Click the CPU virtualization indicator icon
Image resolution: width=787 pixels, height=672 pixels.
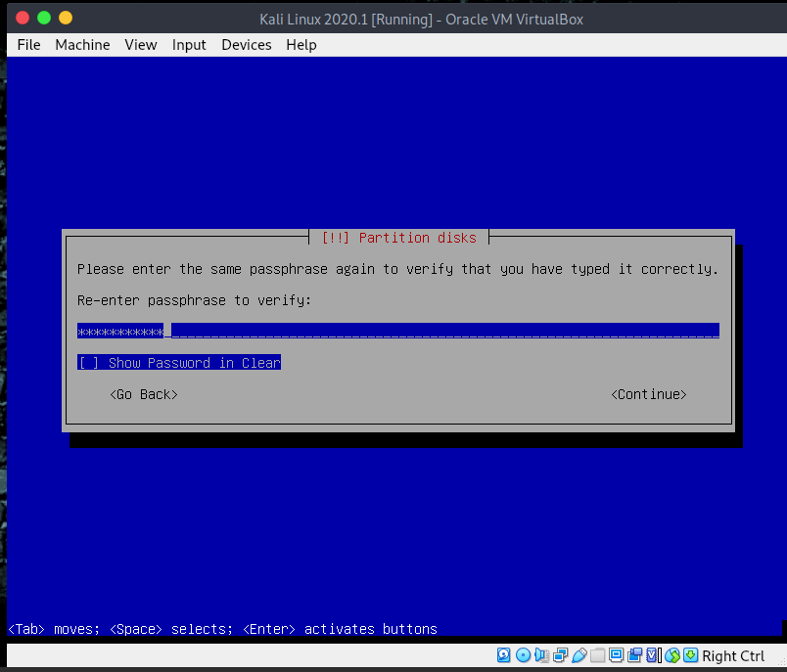click(653, 655)
